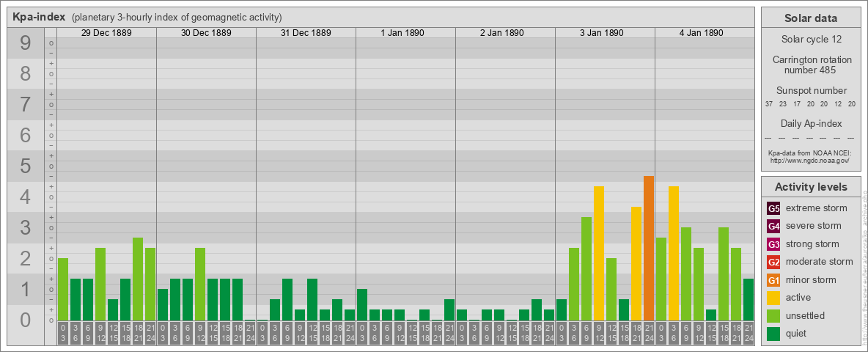Select the G1 minor storm badge
This screenshot has width=868, height=352.
[x=773, y=280]
